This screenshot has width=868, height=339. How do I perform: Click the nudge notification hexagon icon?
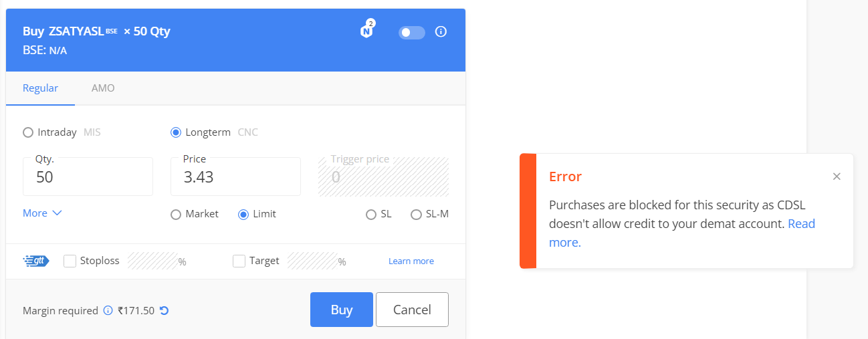pyautogui.click(x=366, y=31)
